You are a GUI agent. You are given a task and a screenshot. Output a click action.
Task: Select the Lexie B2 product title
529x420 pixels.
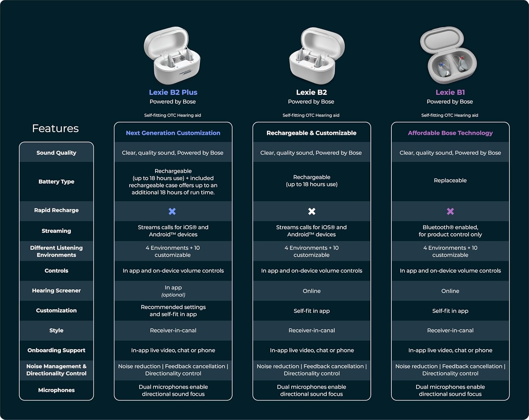tap(311, 92)
